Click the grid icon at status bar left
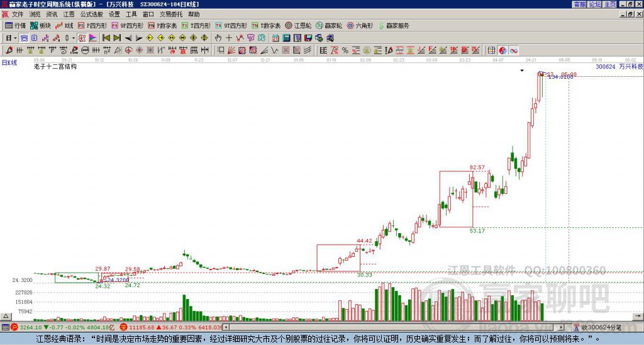 tap(5, 327)
